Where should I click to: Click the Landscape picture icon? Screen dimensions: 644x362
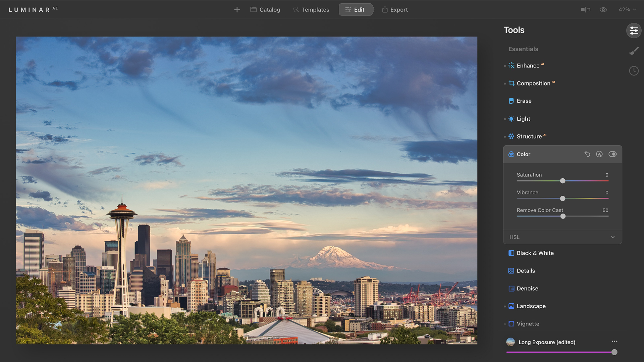pos(511,306)
